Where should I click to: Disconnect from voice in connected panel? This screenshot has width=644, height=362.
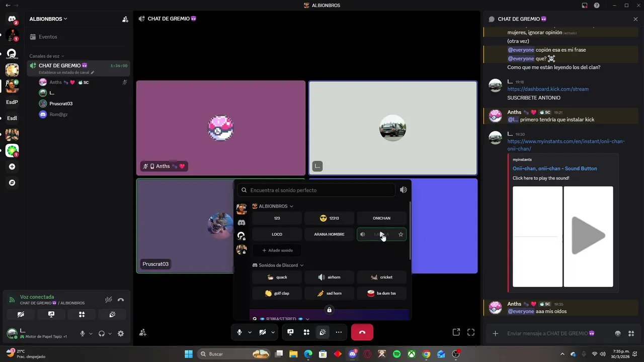coord(121,300)
